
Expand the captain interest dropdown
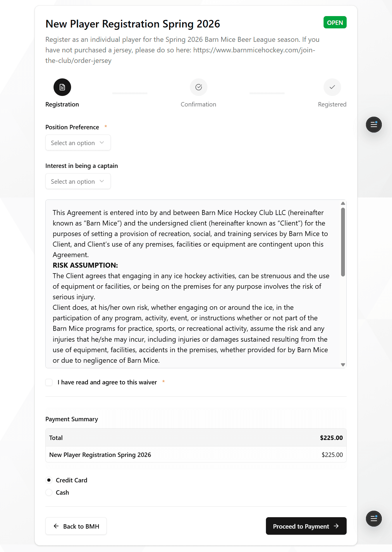tap(78, 181)
